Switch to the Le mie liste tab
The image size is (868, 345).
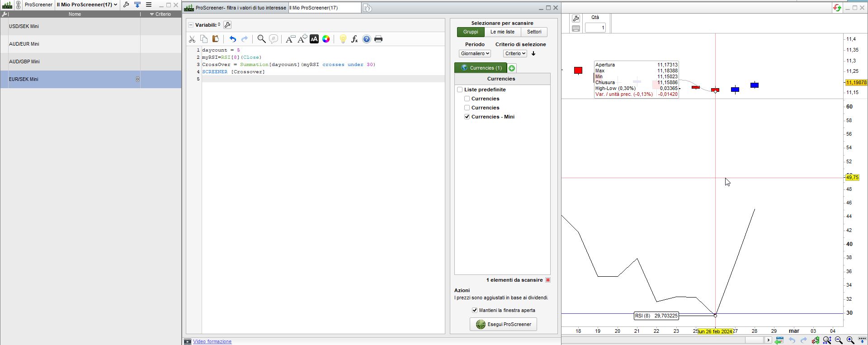coord(502,32)
